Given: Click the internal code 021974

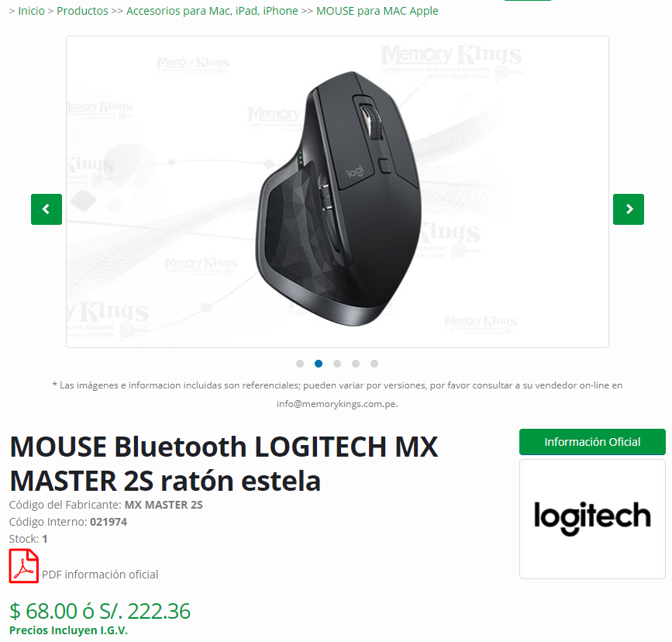Looking at the screenshot, I should 109,522.
